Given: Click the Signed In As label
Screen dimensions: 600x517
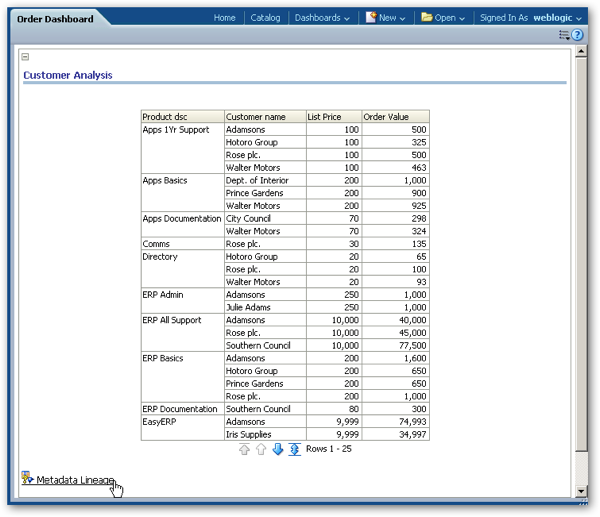Looking at the screenshot, I should (504, 18).
